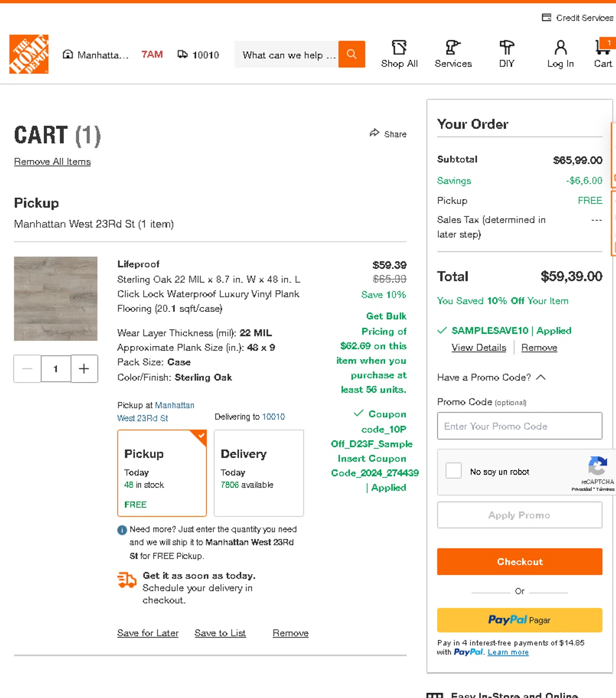Click the orange Checkout button
The height and width of the screenshot is (698, 616).
(520, 562)
